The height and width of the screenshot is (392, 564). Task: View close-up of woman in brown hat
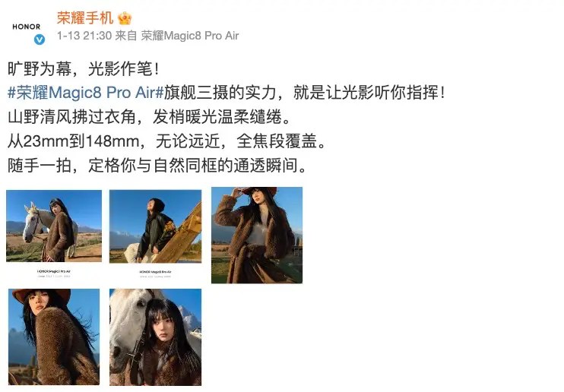pyautogui.click(x=54, y=337)
